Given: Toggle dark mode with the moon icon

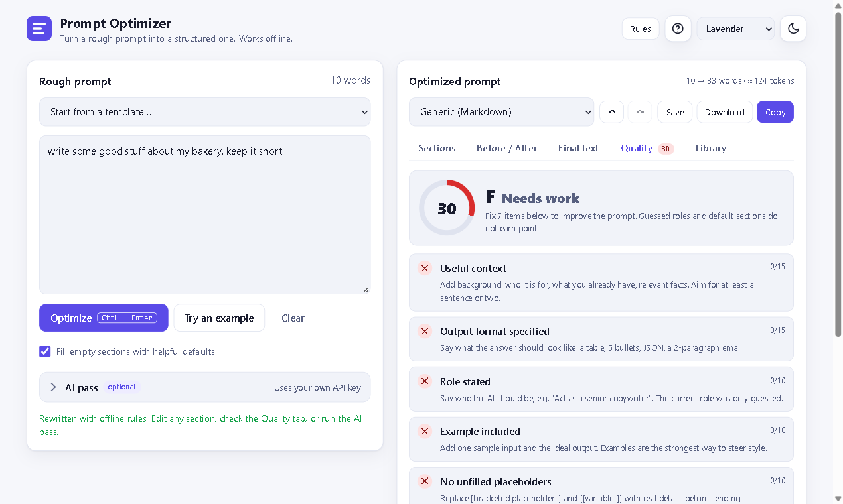Looking at the screenshot, I should [793, 29].
